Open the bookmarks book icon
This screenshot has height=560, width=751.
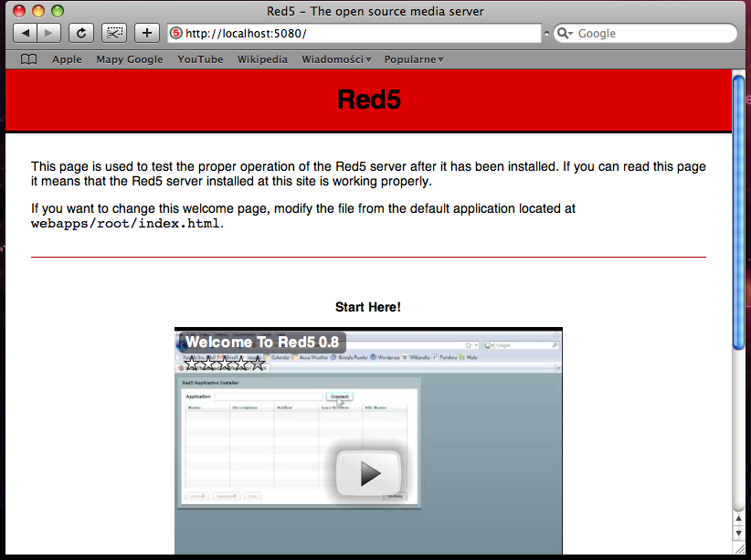[x=28, y=59]
